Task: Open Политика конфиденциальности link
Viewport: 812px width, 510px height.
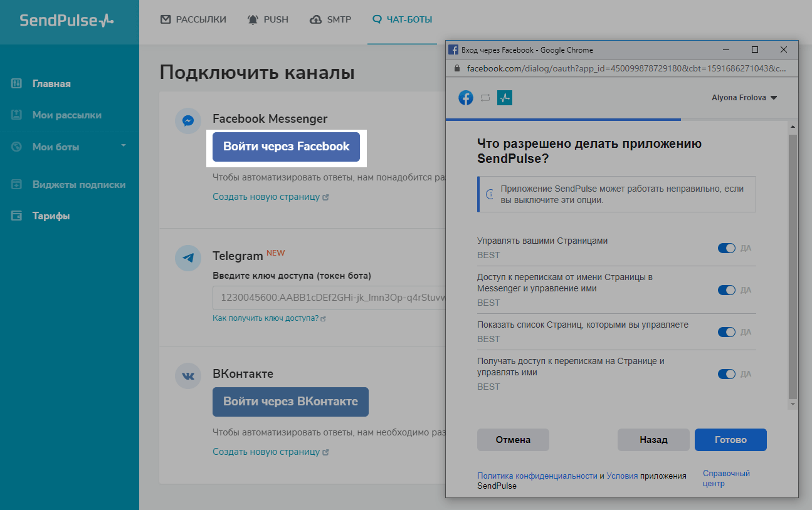Action: coord(537,476)
